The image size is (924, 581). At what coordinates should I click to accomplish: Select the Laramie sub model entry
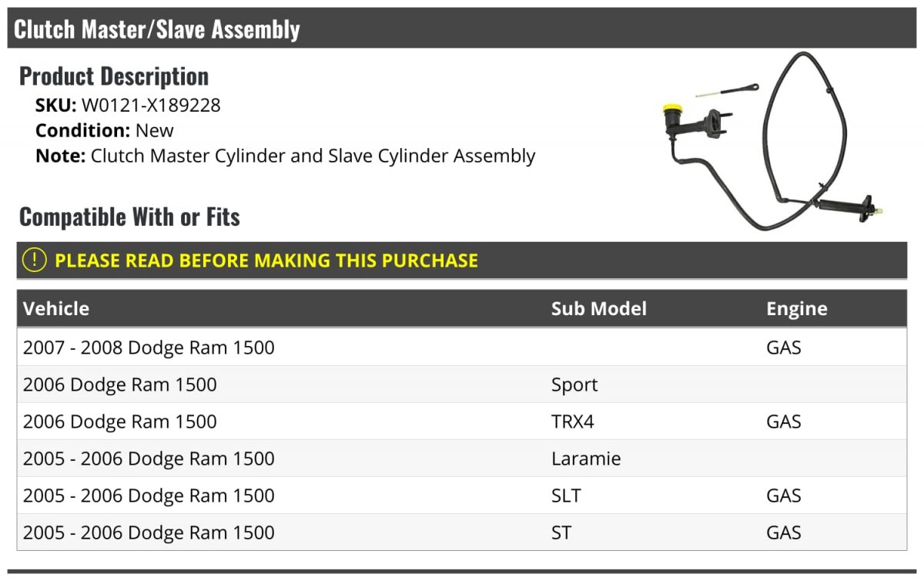[x=586, y=458]
